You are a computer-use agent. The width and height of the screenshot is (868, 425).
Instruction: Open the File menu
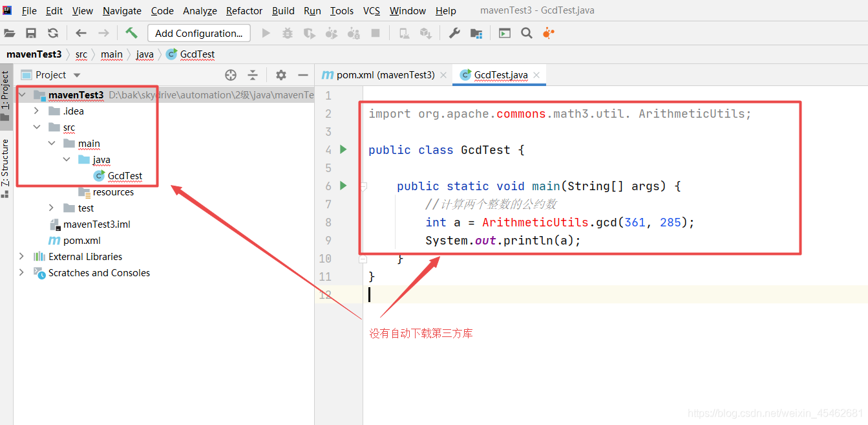click(29, 11)
